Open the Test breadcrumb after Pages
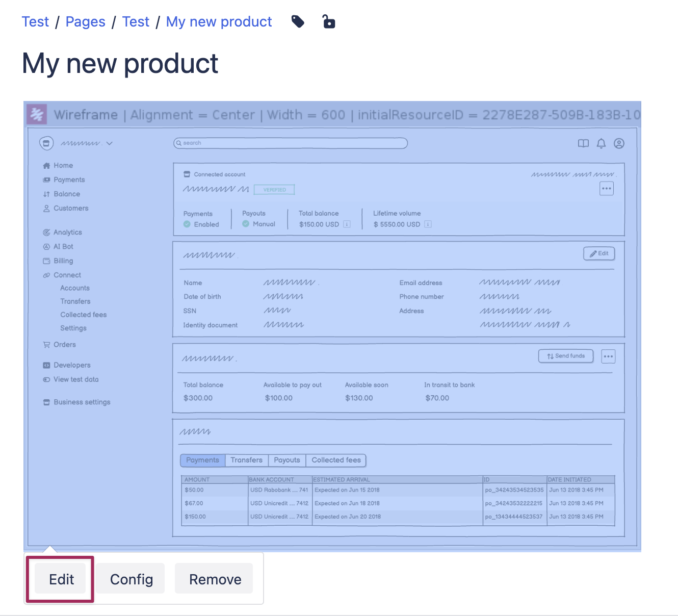This screenshot has width=678, height=616. click(136, 21)
